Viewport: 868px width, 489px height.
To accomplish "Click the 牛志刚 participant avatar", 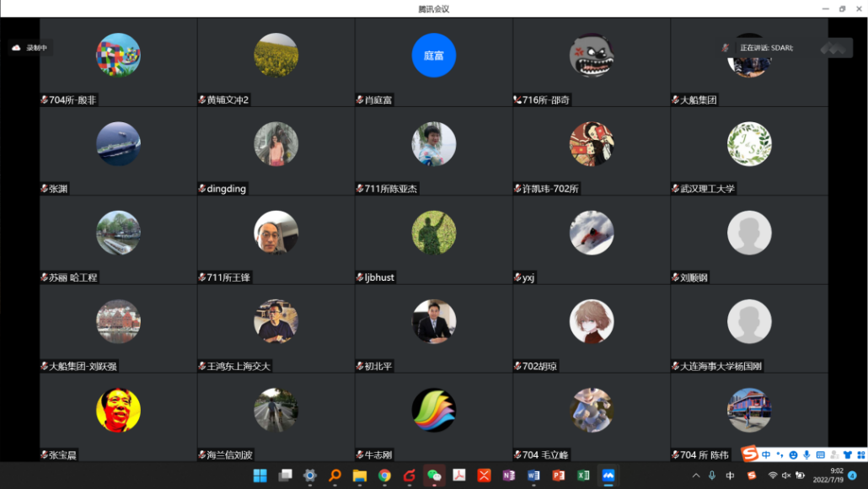I will point(433,410).
